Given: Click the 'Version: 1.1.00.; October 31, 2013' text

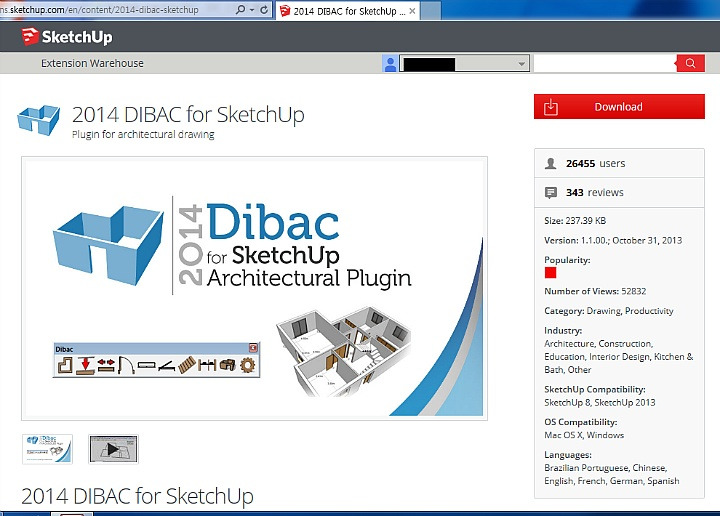Looking at the screenshot, I should [613, 240].
